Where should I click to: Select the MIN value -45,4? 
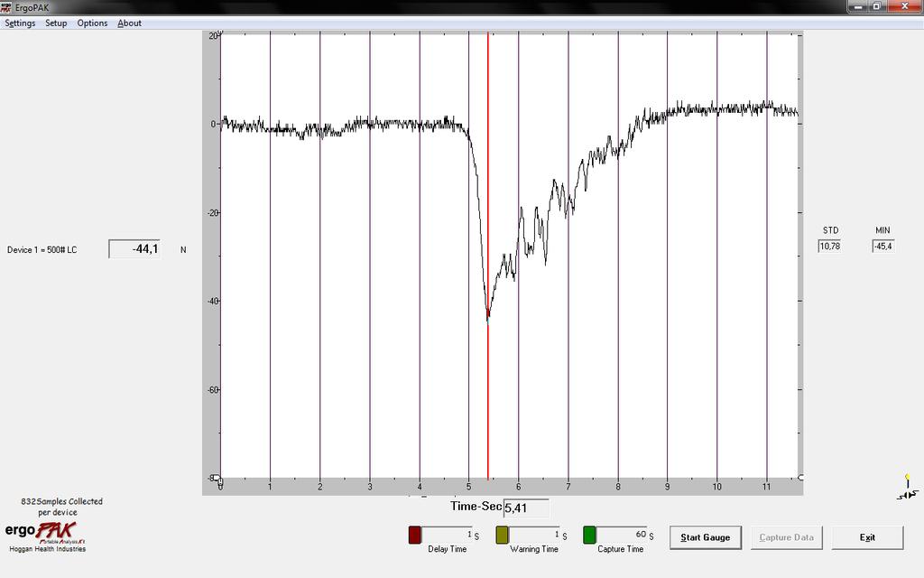[x=882, y=246]
